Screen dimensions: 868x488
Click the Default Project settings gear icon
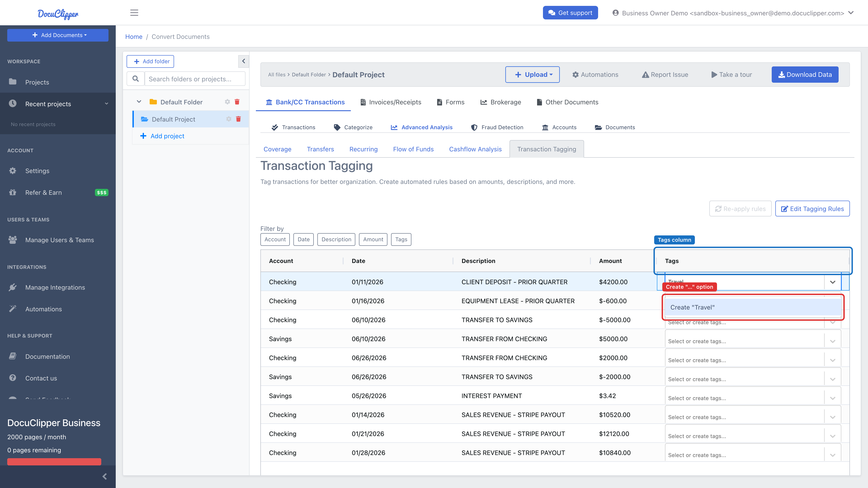[x=229, y=119]
